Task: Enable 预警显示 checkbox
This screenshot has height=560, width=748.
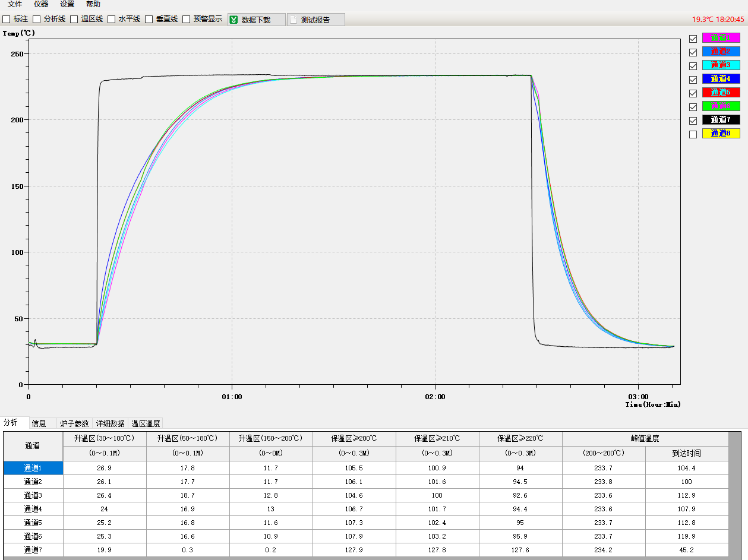Action: [x=187, y=19]
